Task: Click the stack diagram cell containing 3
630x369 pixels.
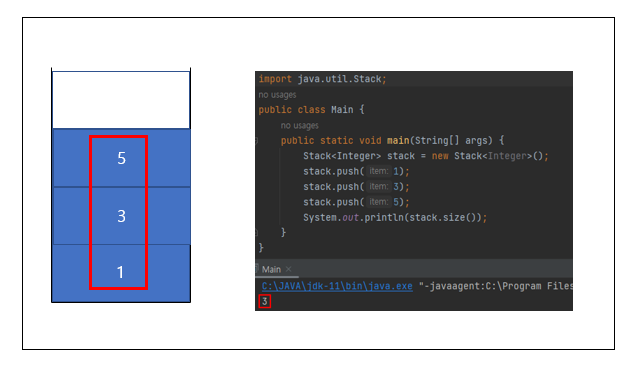Action: 121,216
